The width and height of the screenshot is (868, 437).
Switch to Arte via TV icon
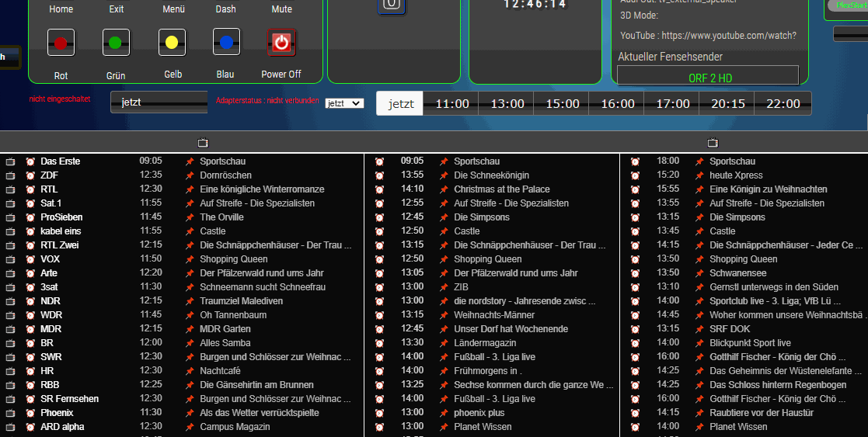tap(10, 273)
